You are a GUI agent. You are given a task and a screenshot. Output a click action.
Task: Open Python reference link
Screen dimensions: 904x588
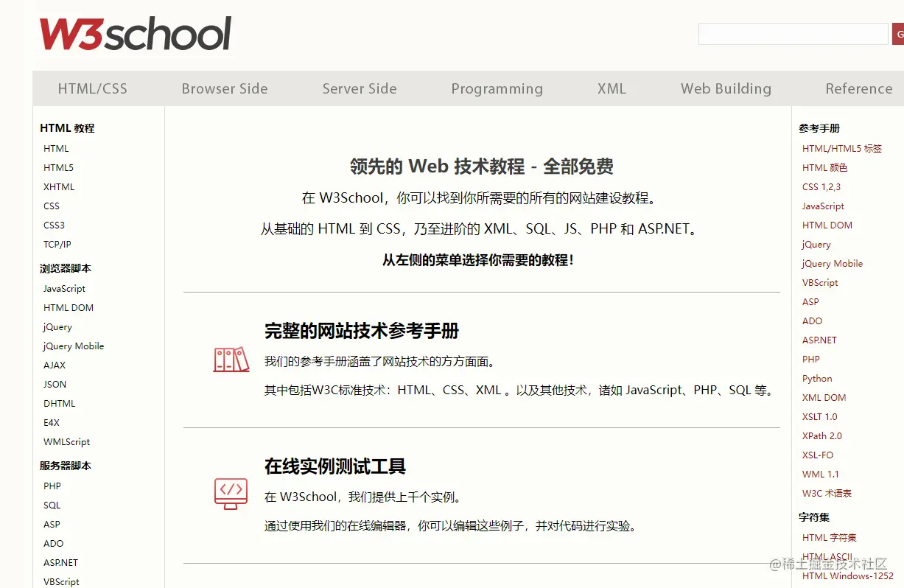tap(817, 378)
